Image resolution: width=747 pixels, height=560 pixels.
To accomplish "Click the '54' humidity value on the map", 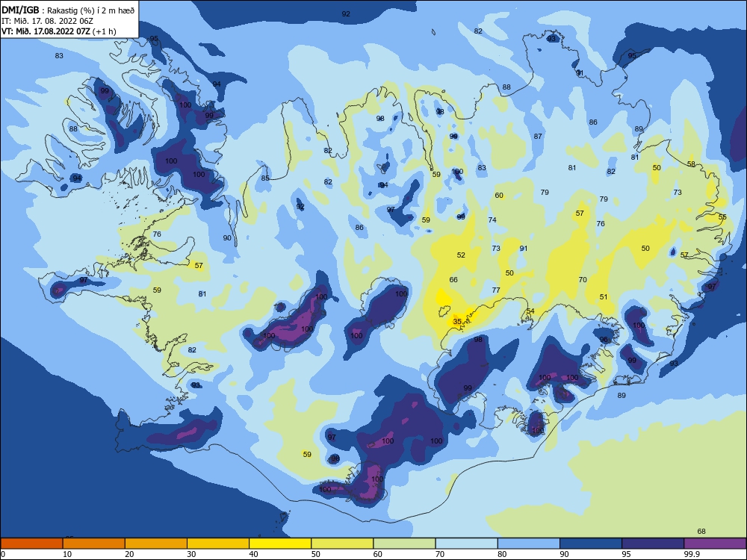I will tap(530, 311).
